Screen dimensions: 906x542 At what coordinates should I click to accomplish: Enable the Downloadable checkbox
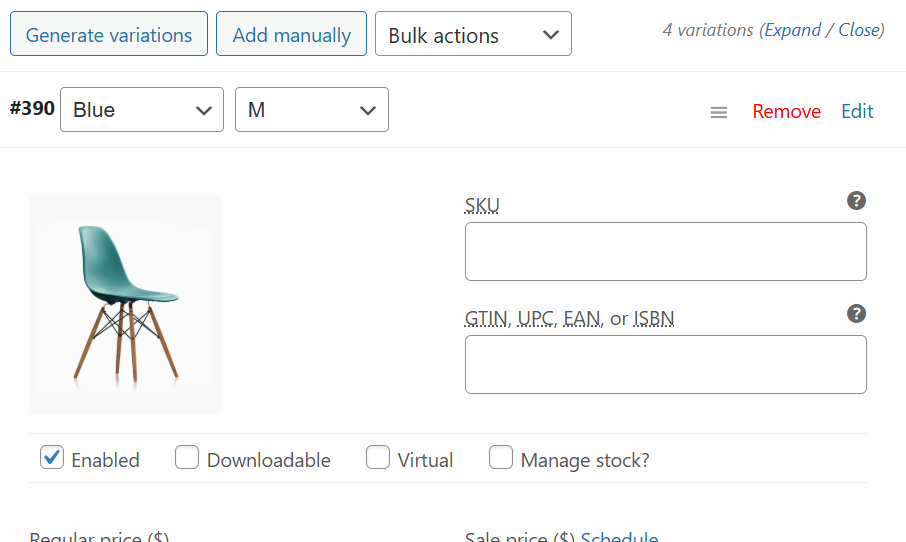pos(187,458)
